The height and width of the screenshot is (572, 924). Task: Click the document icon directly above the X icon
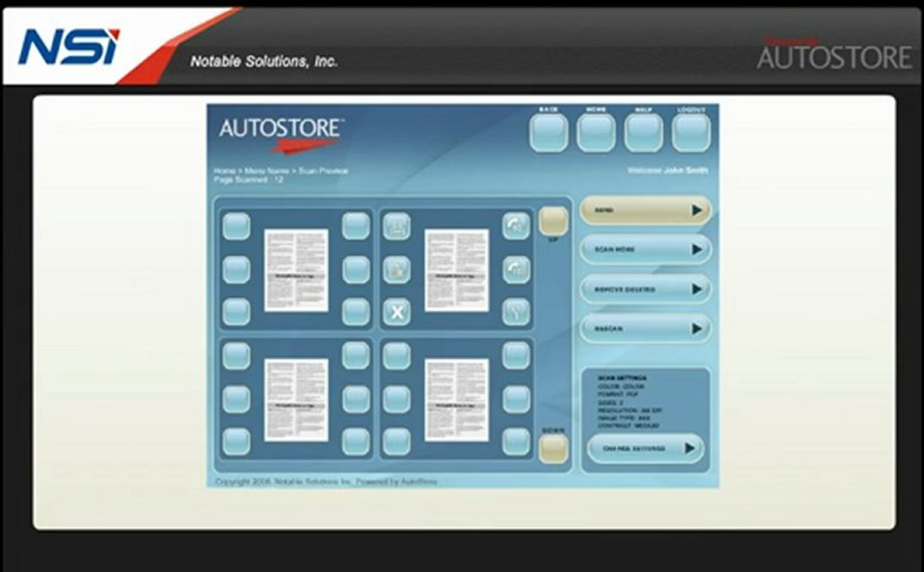(397, 269)
